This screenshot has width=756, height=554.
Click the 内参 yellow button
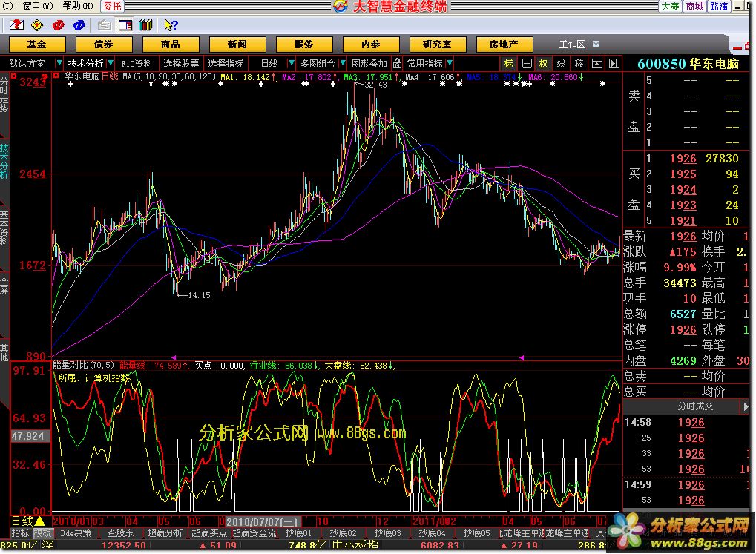click(x=371, y=44)
